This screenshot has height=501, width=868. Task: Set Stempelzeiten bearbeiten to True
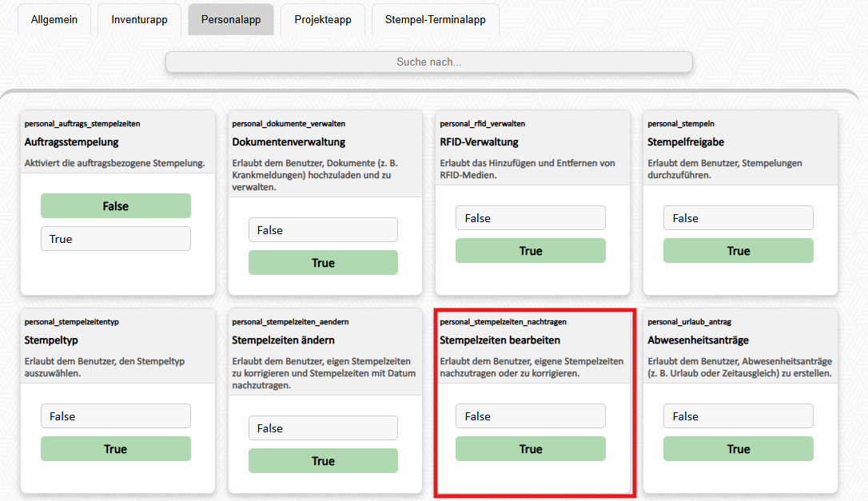(531, 449)
